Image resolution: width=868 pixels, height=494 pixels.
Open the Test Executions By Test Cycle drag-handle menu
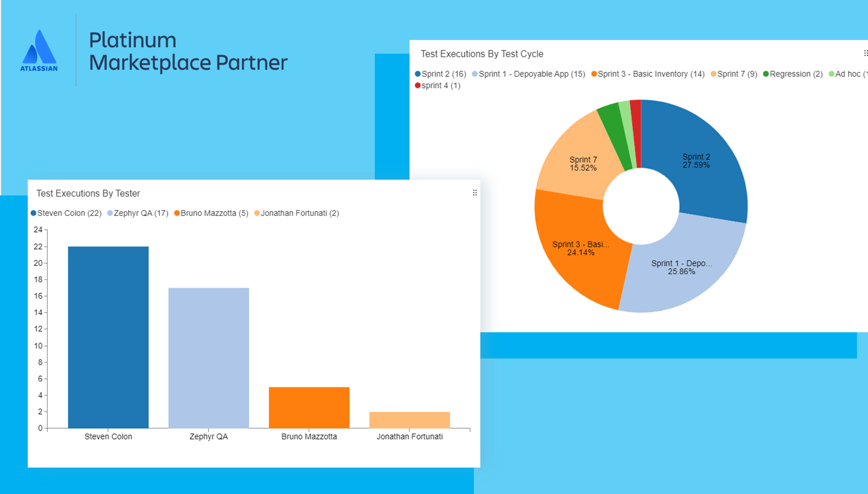tap(865, 53)
